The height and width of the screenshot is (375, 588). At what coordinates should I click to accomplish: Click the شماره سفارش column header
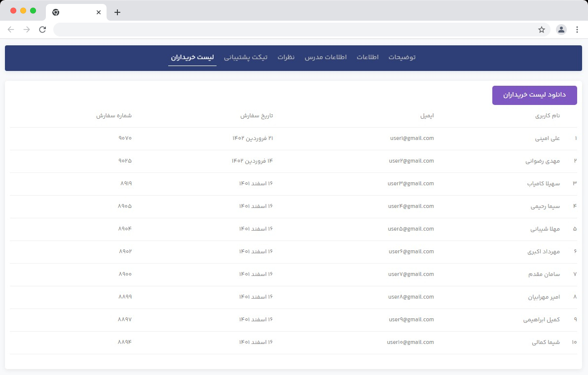pos(114,116)
